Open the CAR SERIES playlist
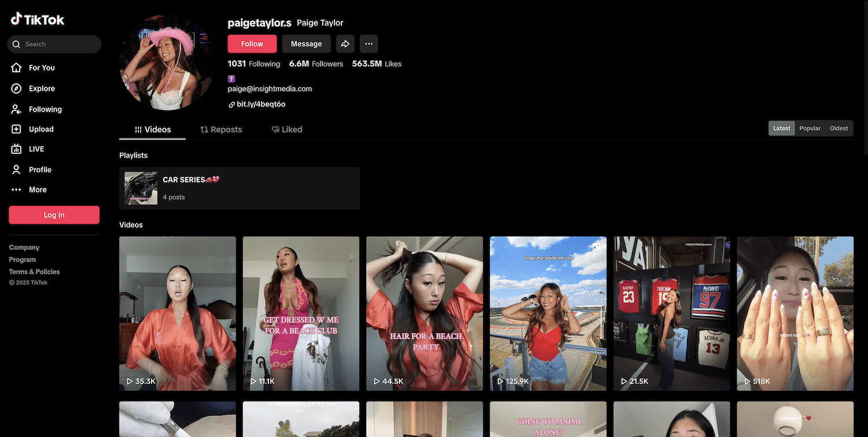 239,188
